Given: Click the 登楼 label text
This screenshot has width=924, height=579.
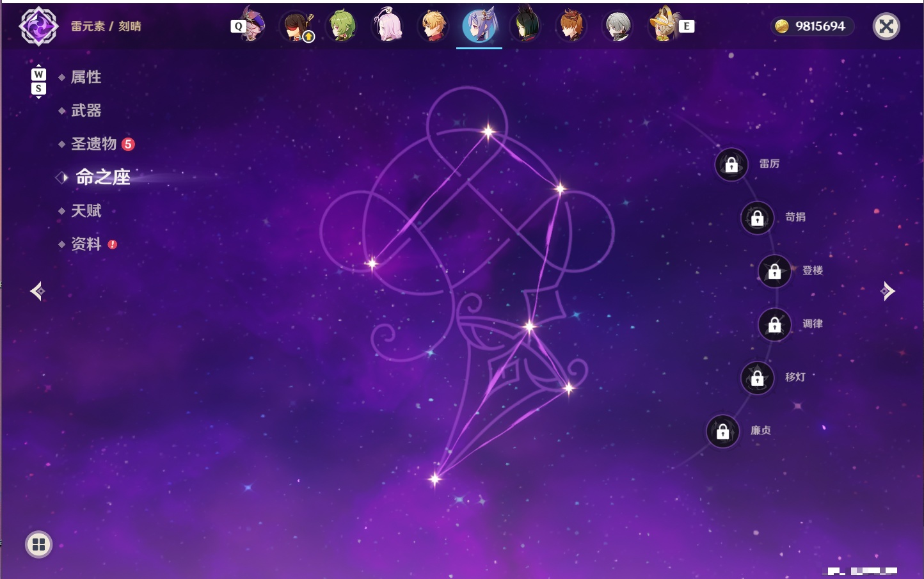Looking at the screenshot, I should 813,271.
